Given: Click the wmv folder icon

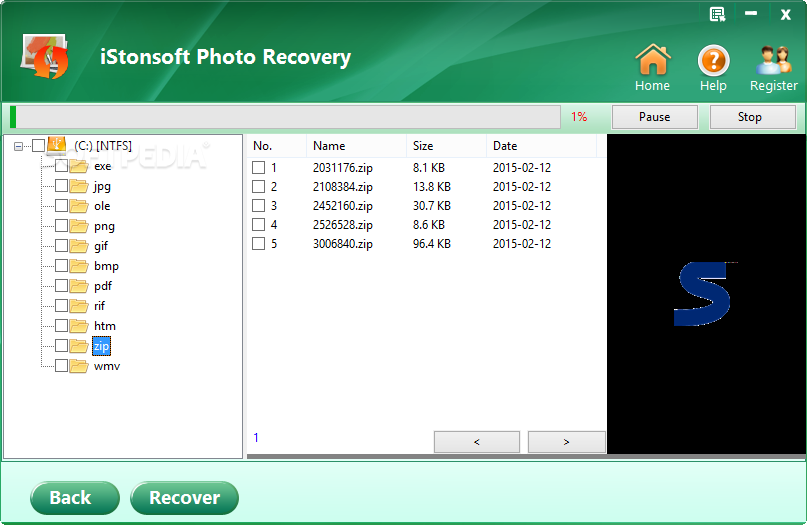Looking at the screenshot, I should (79, 366).
